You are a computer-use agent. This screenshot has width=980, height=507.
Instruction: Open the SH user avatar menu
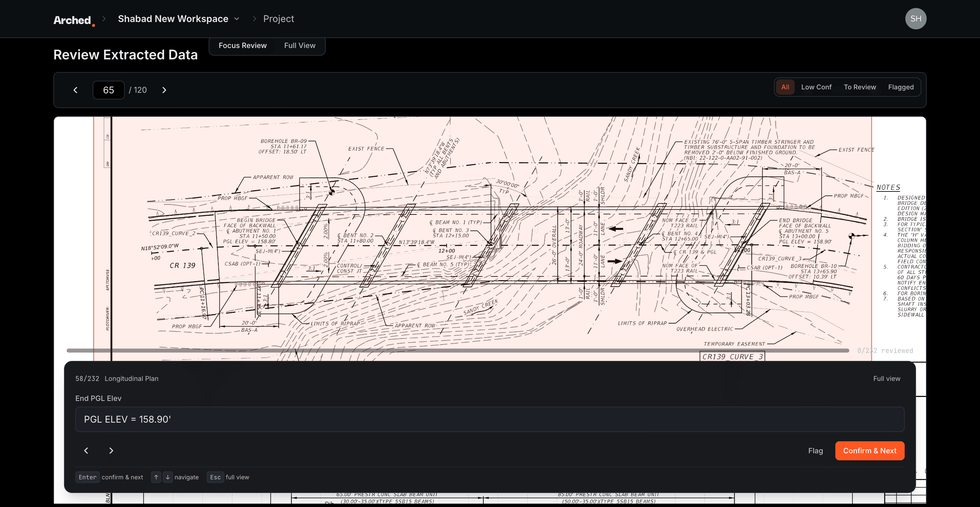pyautogui.click(x=916, y=19)
